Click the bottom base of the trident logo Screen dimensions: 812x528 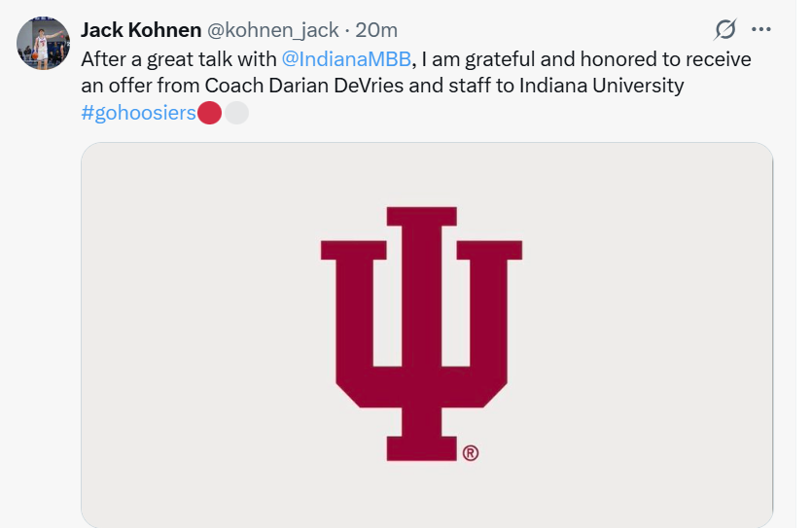[421, 448]
